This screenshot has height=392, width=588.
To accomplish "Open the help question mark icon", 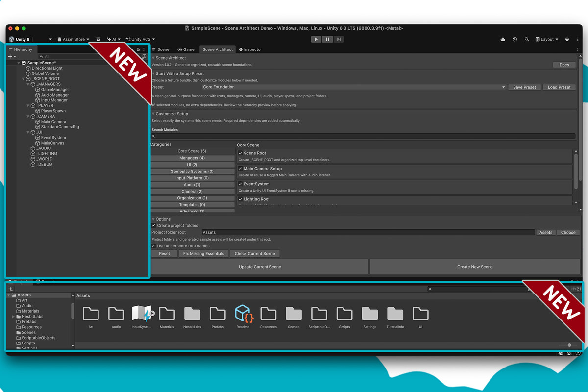I will pos(567,39).
